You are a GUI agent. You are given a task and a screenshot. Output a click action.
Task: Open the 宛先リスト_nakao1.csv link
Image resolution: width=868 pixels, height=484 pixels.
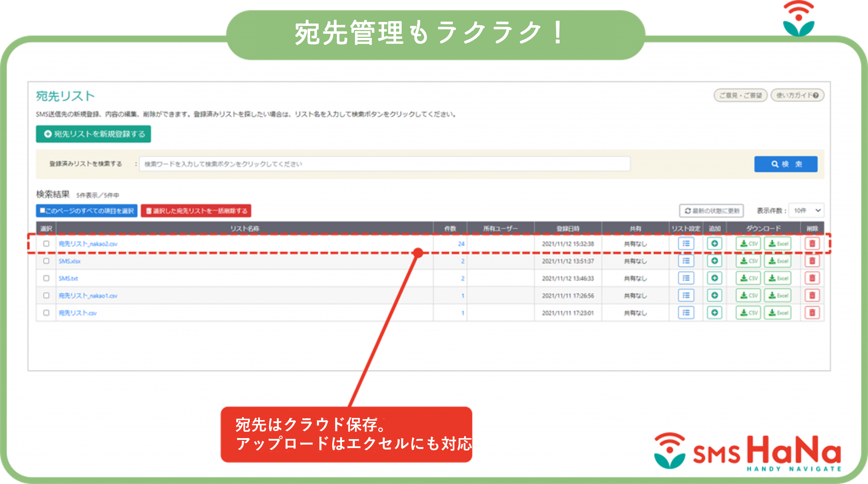88,296
